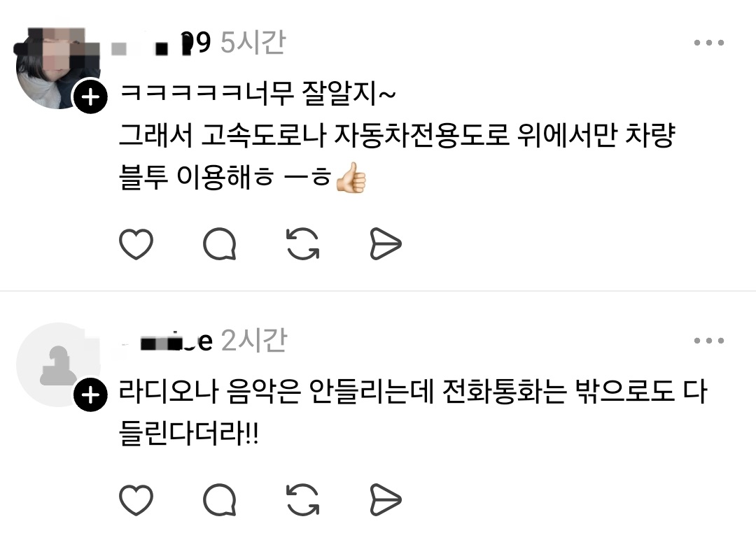
Task: Repost the first comment about 고속도로
Action: 303,244
